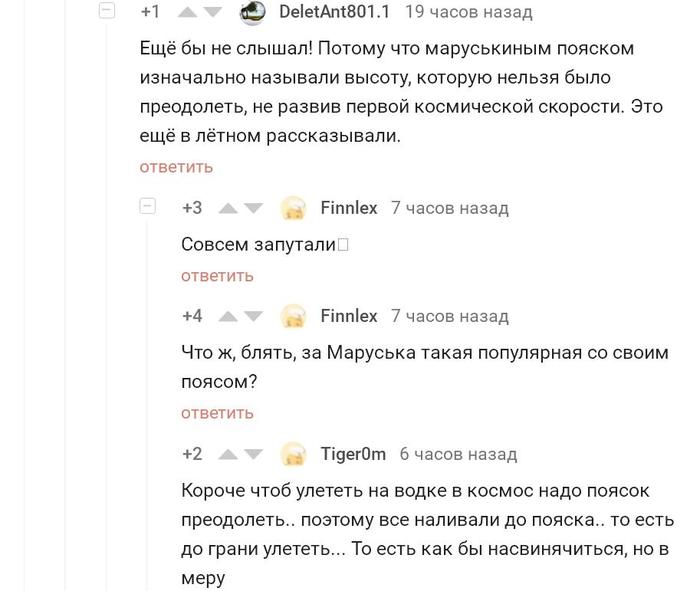Viewport: 700px width, 591px height.
Task: Reply to DeletAnt801.1's comment
Action: (176, 166)
